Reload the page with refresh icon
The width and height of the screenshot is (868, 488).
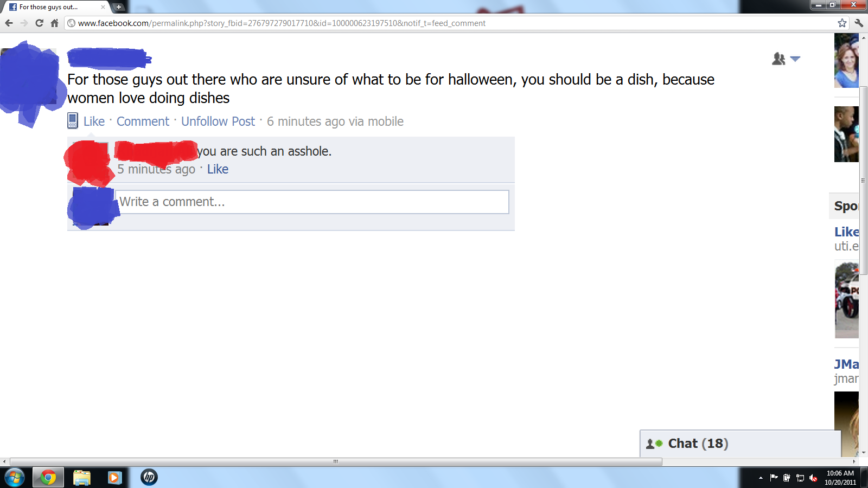click(39, 23)
